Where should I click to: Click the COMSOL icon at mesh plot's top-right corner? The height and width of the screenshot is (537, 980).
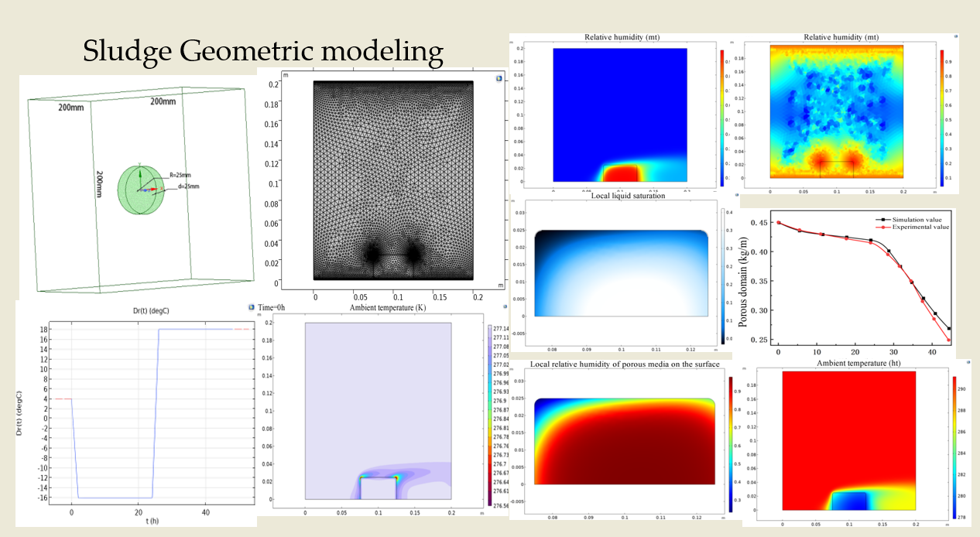[x=498, y=78]
